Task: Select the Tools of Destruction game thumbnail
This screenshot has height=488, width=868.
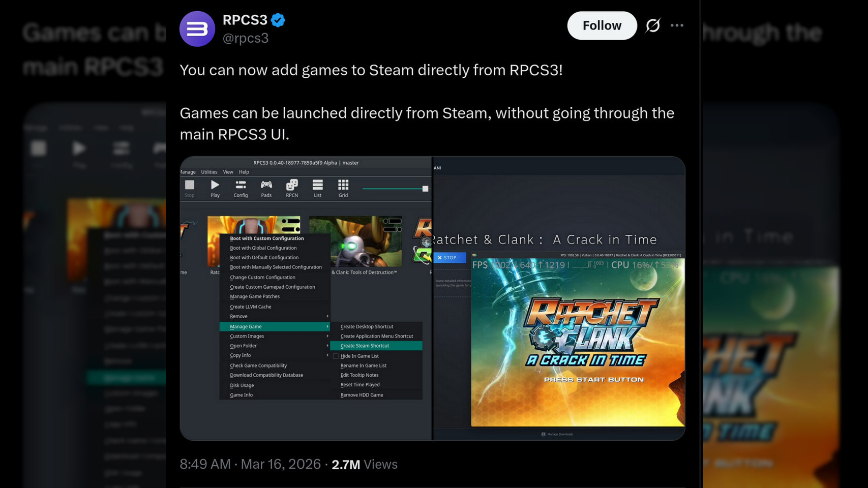Action: click(x=355, y=241)
